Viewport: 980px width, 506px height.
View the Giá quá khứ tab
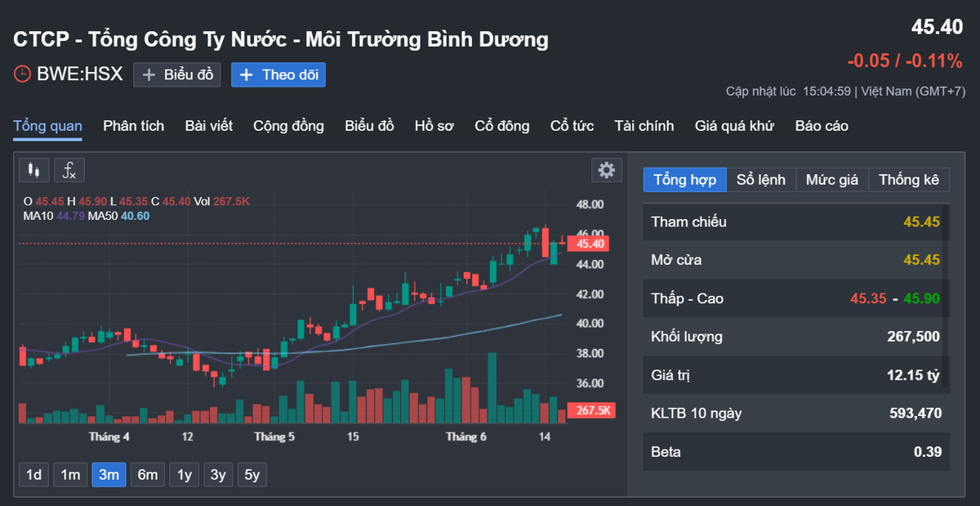(x=734, y=126)
